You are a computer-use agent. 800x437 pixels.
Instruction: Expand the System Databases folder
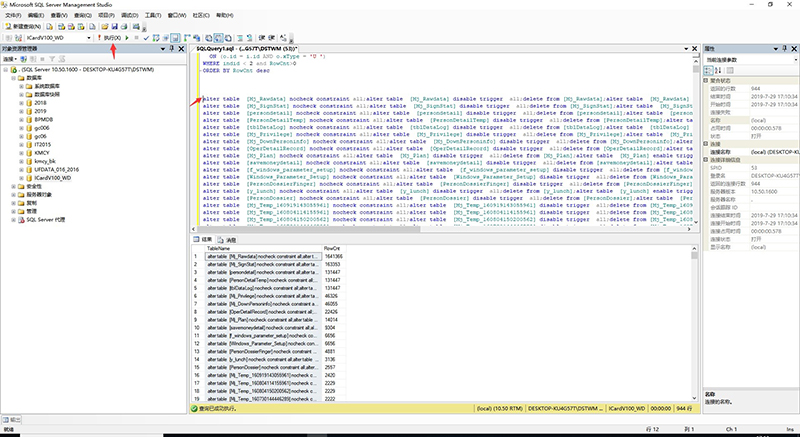[21, 86]
